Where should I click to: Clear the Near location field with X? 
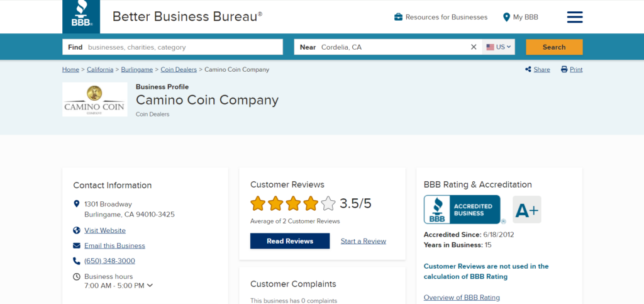tap(474, 47)
